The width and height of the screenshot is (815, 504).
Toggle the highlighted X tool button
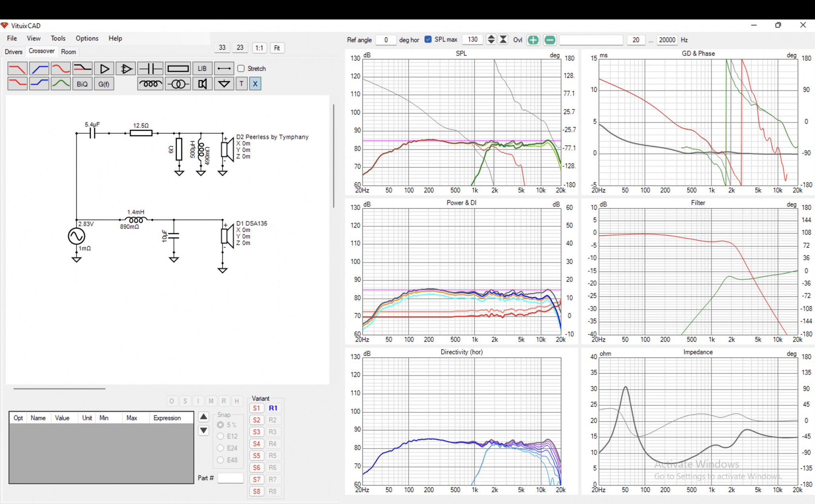pos(255,84)
